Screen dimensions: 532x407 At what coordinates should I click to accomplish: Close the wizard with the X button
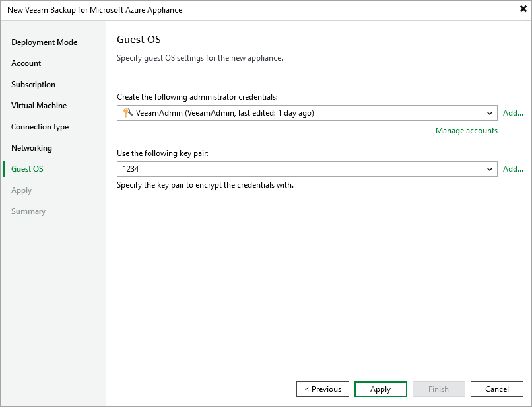pyautogui.click(x=523, y=9)
